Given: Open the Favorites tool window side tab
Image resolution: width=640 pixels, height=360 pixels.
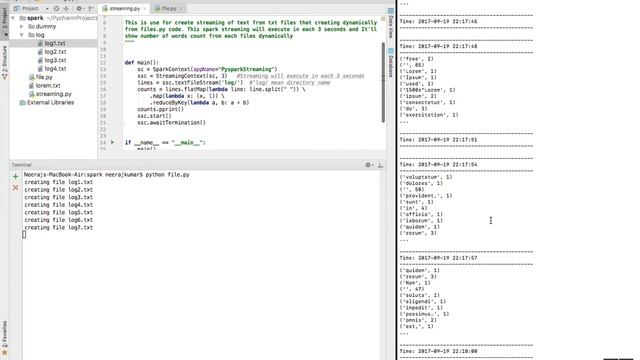Looking at the screenshot, I should [x=4, y=338].
